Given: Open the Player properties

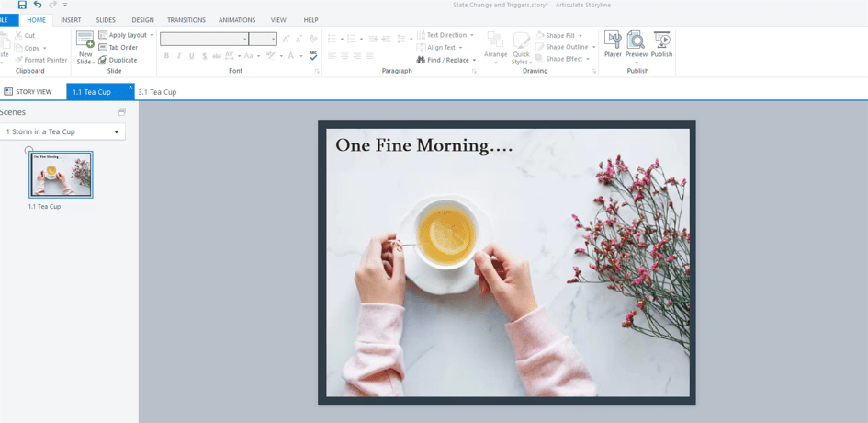Looking at the screenshot, I should click(613, 44).
